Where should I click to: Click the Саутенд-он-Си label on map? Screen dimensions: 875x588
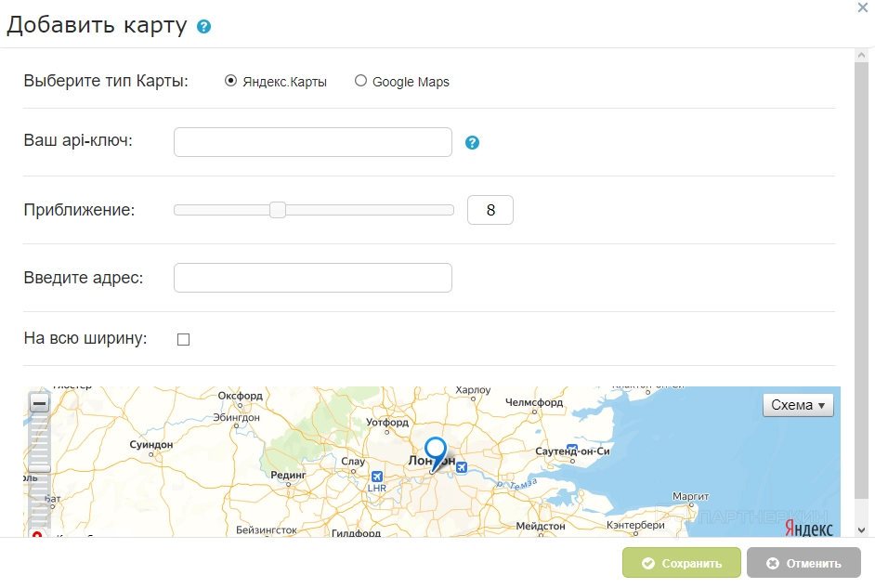pyautogui.click(x=572, y=451)
